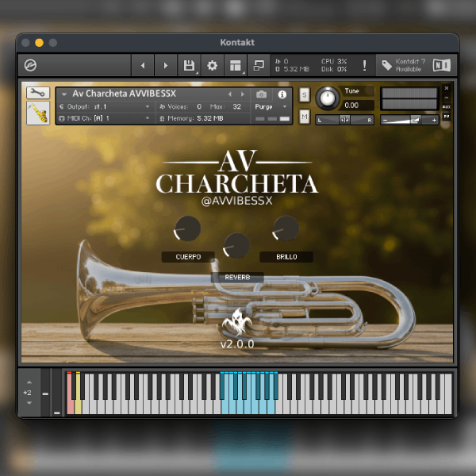Shift keyboard octave down arrow
The width and height of the screenshot is (476, 476).
click(x=29, y=403)
